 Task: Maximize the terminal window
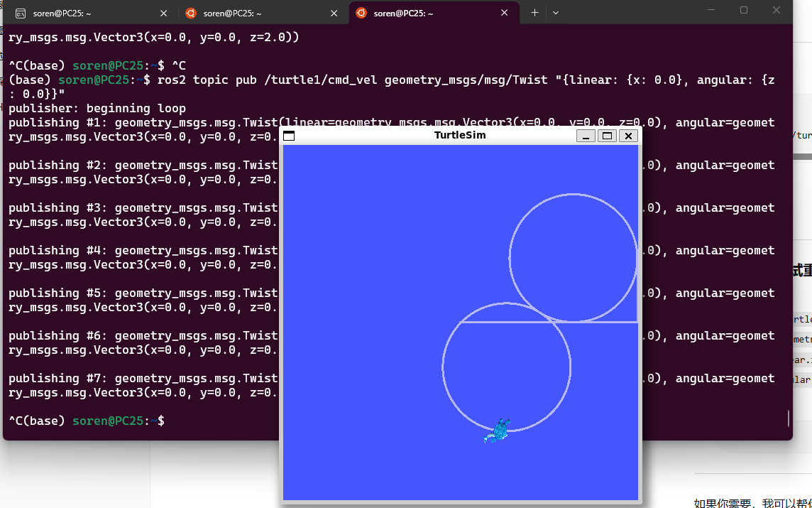pyautogui.click(x=744, y=11)
